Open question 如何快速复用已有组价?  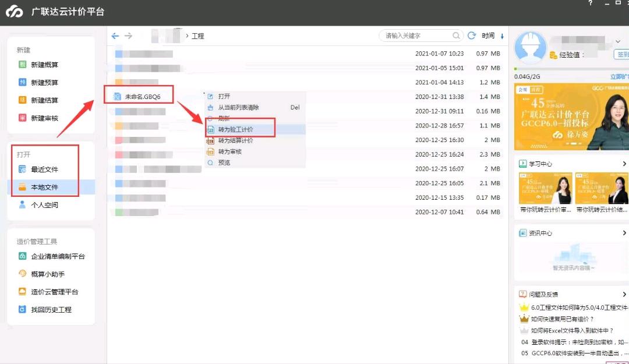click(x=562, y=319)
